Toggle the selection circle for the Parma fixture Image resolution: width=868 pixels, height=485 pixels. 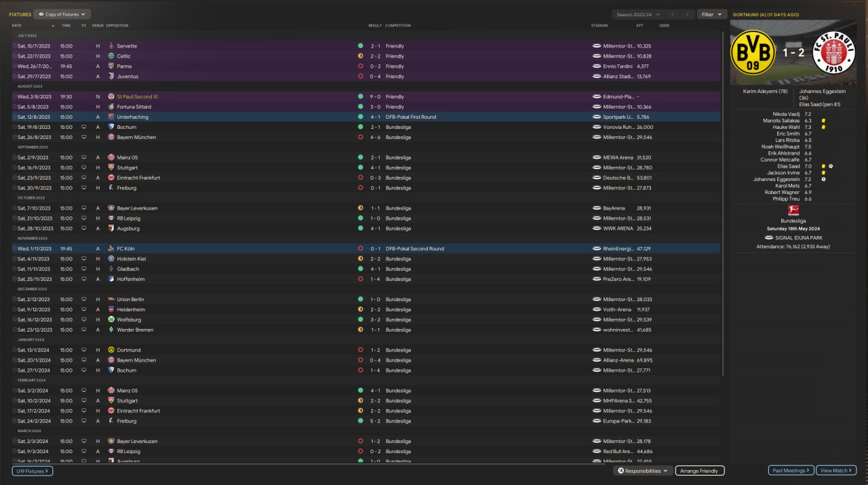pos(14,66)
